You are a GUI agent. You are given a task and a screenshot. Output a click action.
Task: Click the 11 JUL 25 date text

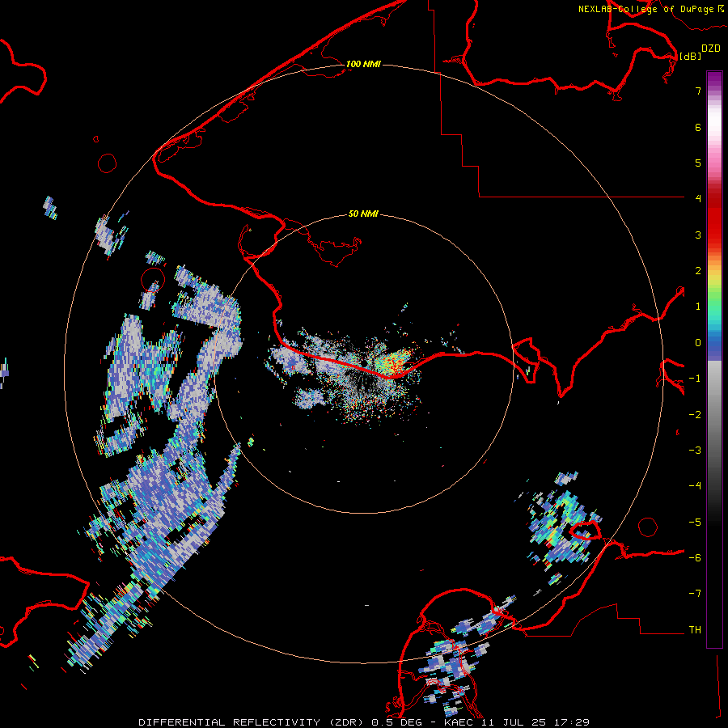pyautogui.click(x=515, y=722)
